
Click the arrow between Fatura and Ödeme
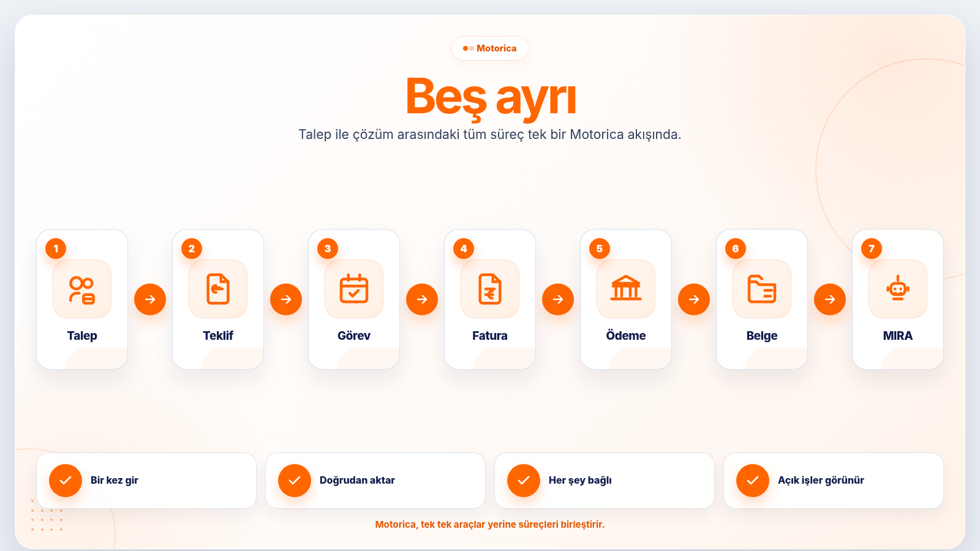click(x=558, y=299)
